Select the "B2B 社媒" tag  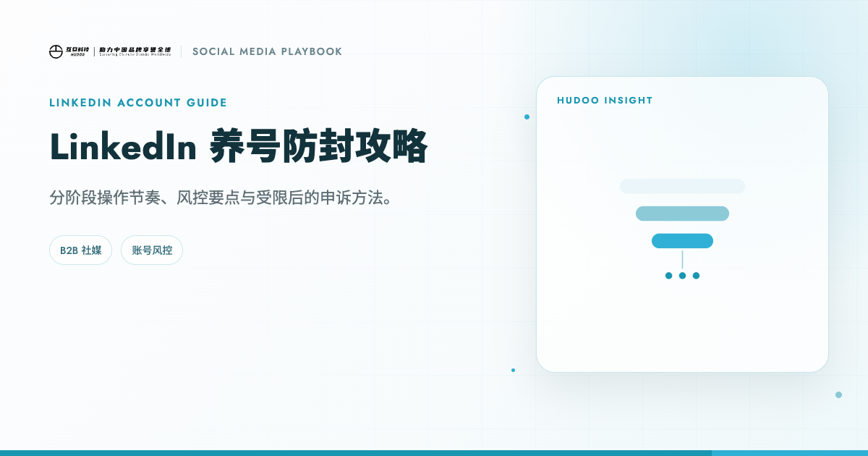tap(81, 250)
